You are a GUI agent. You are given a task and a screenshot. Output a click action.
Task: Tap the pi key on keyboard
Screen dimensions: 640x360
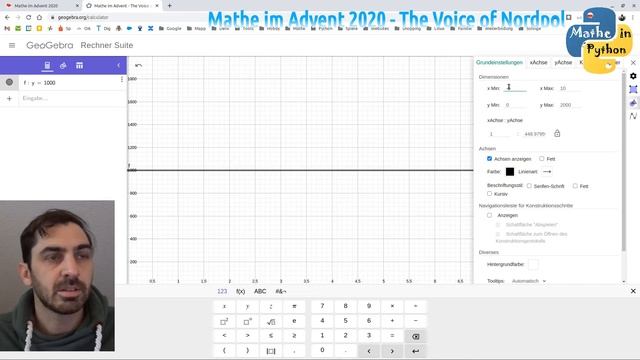point(294,306)
